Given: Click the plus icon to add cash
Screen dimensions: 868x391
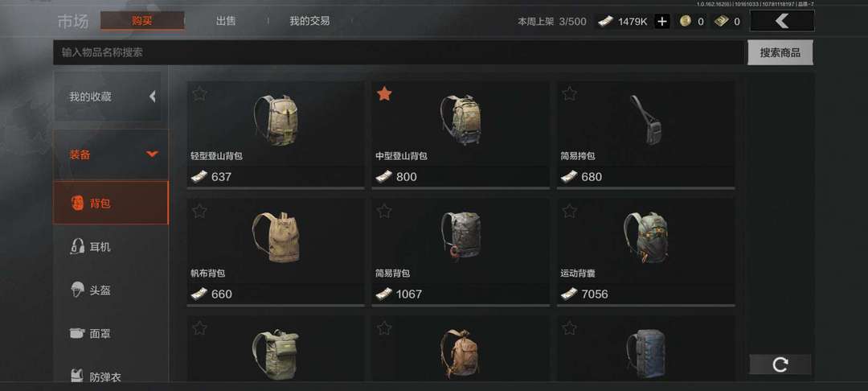Looking at the screenshot, I should (662, 22).
